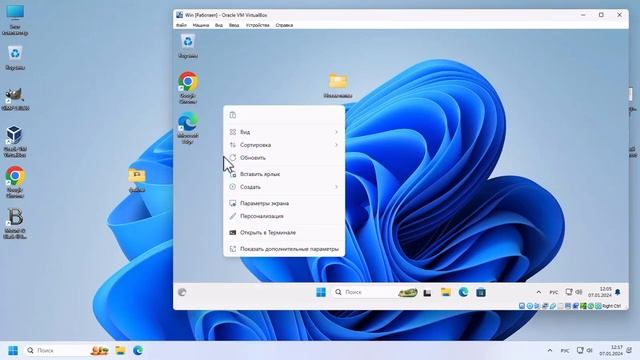Expand hidden tray icons on the host taskbar
The height and width of the screenshot is (360, 640).
click(x=550, y=350)
